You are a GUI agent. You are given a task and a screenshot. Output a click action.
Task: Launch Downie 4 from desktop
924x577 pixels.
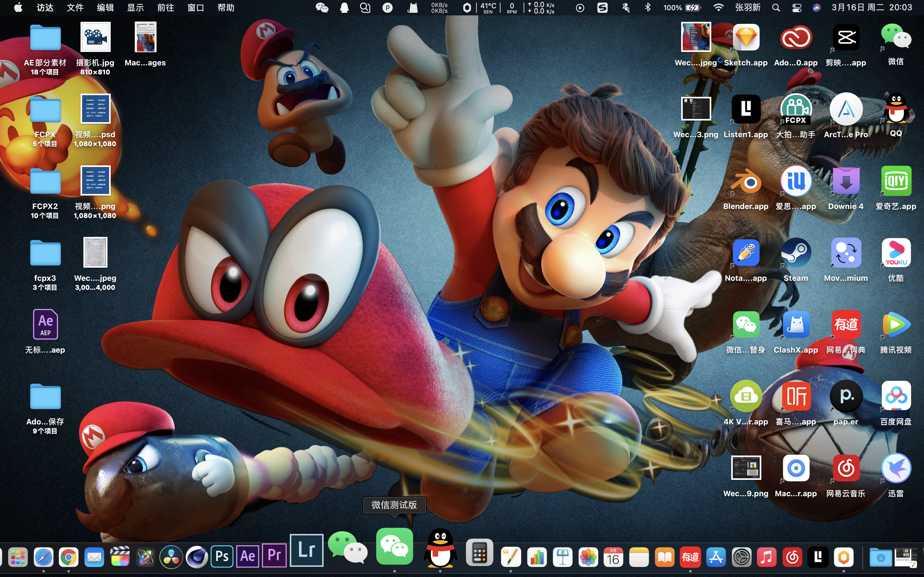tap(846, 181)
